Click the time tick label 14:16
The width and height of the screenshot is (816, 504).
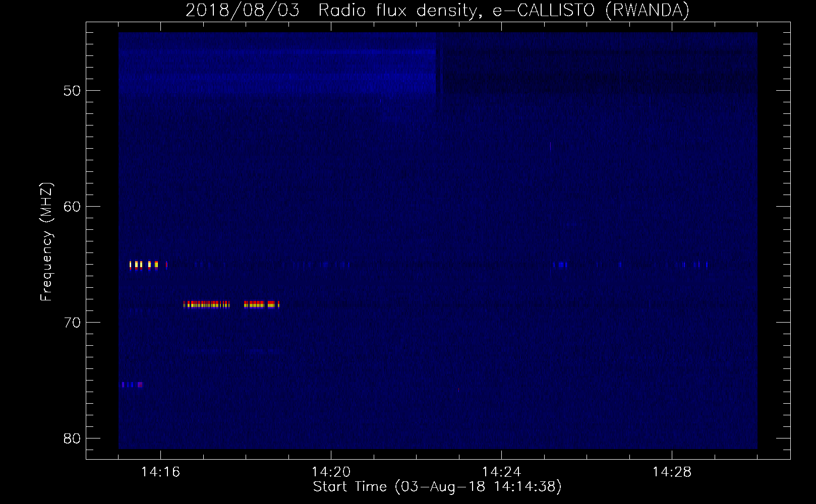[160, 472]
